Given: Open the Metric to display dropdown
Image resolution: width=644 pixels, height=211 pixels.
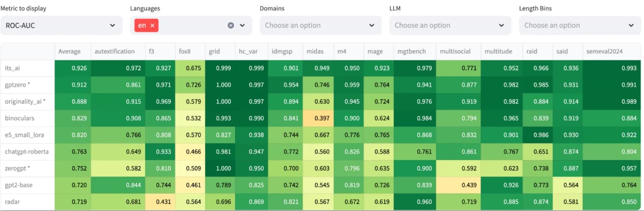Looking at the screenshot, I should 61,25.
